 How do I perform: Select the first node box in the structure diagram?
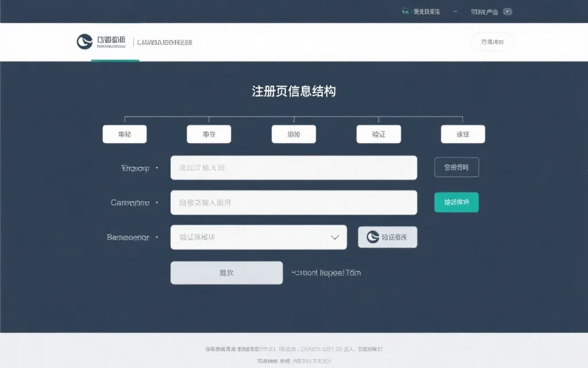pos(124,133)
